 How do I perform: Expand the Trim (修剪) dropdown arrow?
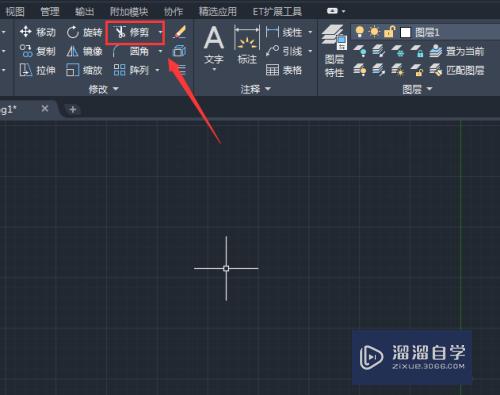click(160, 32)
